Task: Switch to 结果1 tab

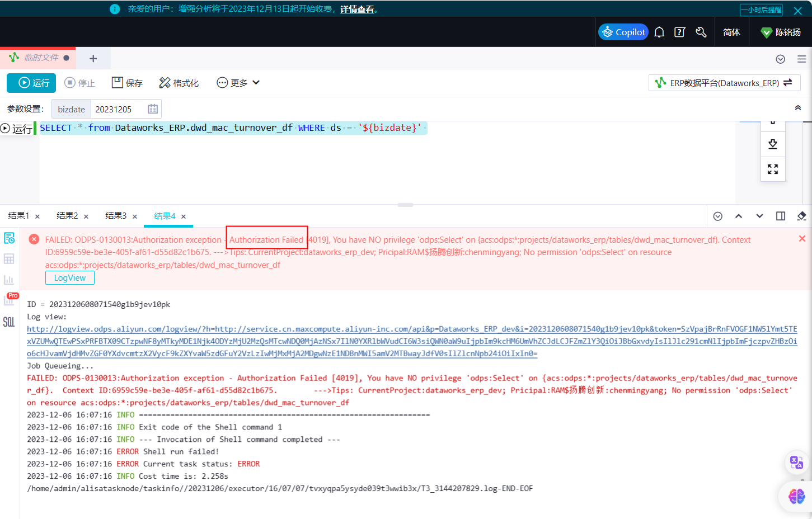Action: 18,216
